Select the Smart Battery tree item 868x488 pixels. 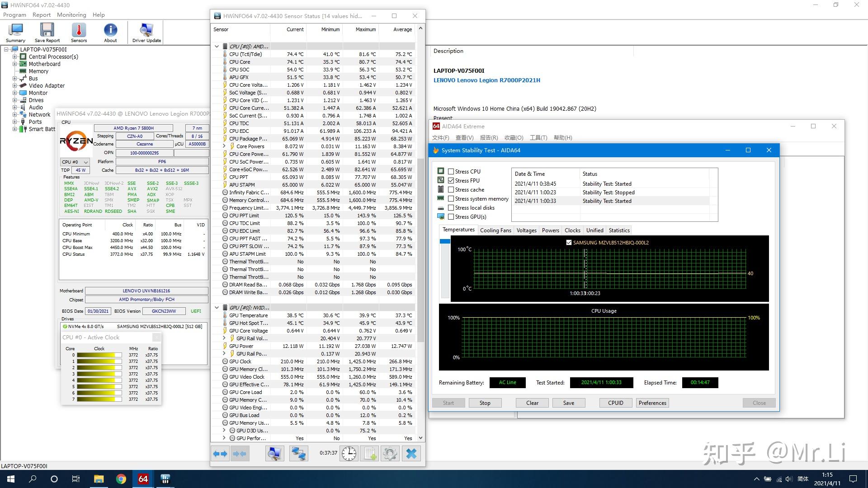point(42,129)
